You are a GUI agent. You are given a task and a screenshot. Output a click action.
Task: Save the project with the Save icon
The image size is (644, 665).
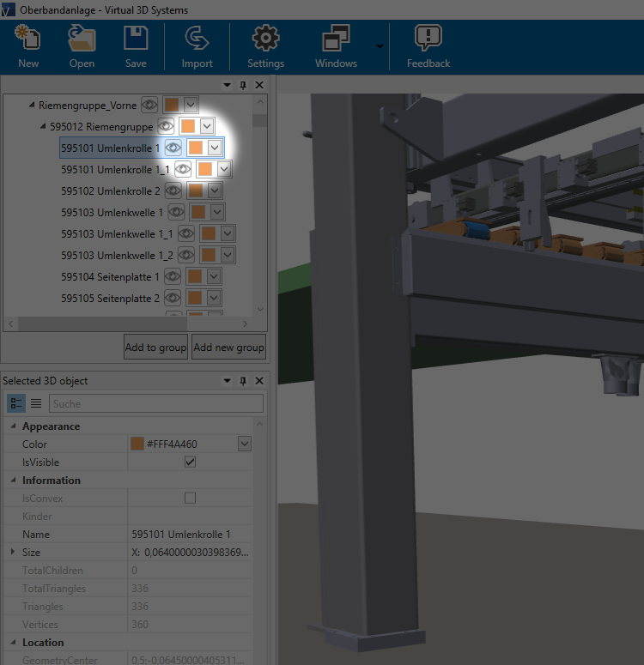coord(136,38)
